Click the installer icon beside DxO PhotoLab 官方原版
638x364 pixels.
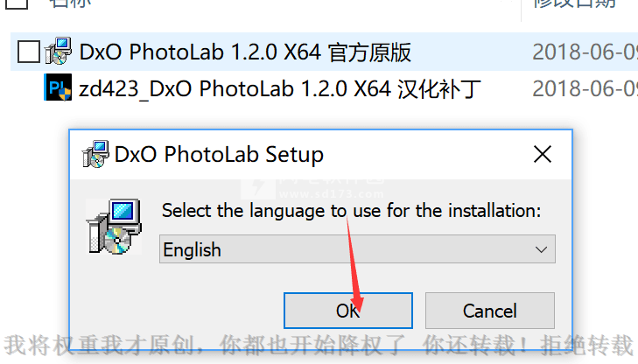click(59, 52)
